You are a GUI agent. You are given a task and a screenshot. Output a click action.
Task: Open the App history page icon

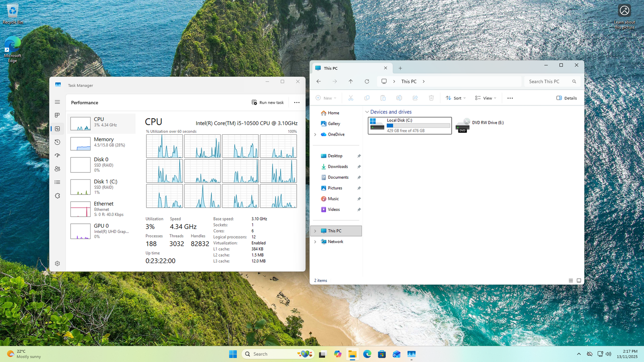click(x=58, y=142)
